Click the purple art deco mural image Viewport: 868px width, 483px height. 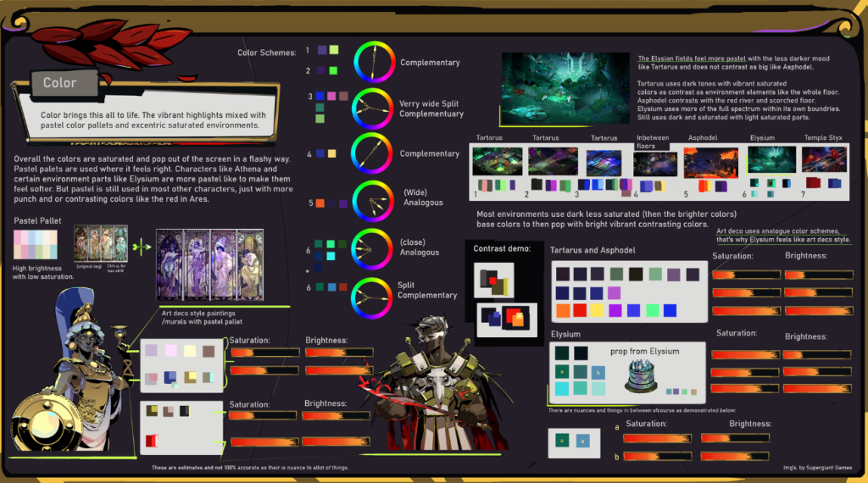click(210, 265)
